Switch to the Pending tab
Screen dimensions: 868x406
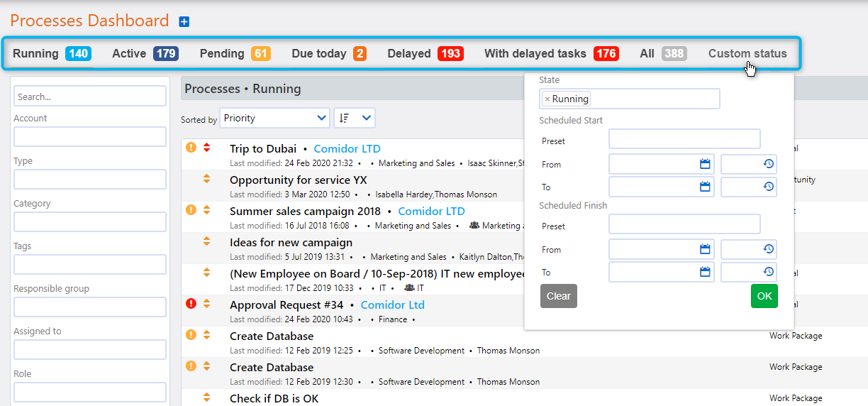click(235, 53)
